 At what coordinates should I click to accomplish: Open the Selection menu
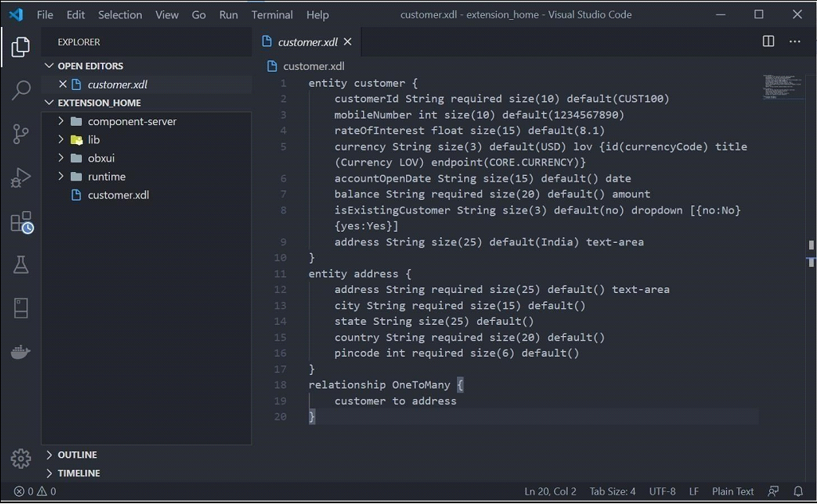(119, 14)
